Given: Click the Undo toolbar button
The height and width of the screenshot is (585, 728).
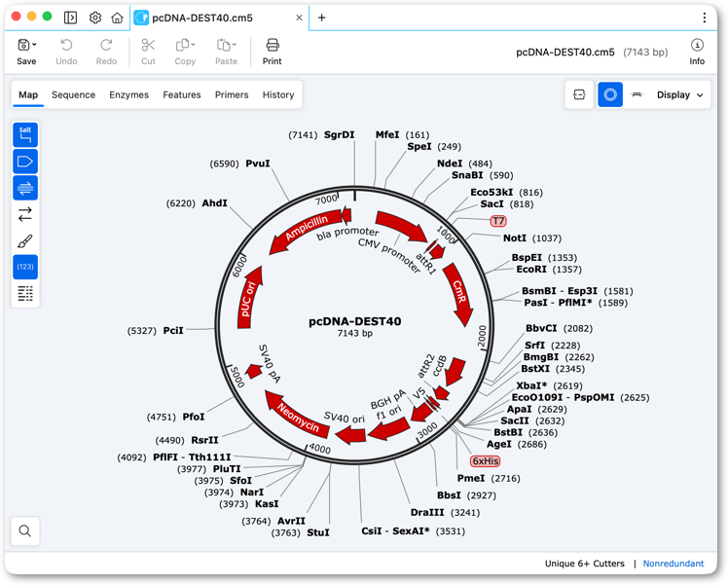Looking at the screenshot, I should (66, 52).
